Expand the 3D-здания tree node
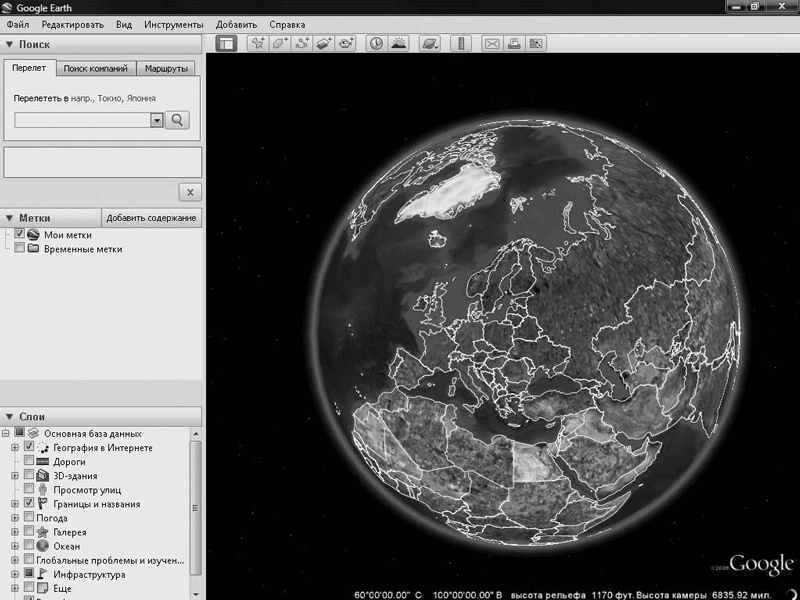Screen dimensions: 800x600 click(x=15, y=476)
